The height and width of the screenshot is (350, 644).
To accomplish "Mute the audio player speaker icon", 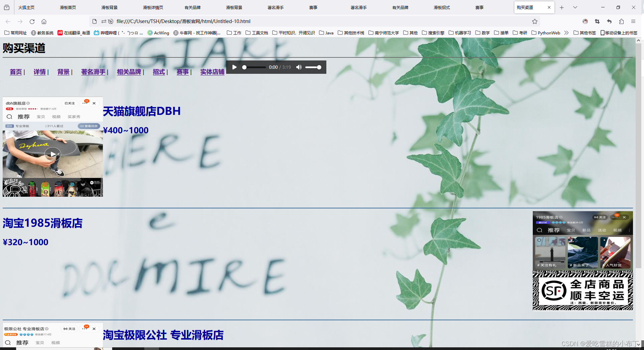I will [x=299, y=67].
